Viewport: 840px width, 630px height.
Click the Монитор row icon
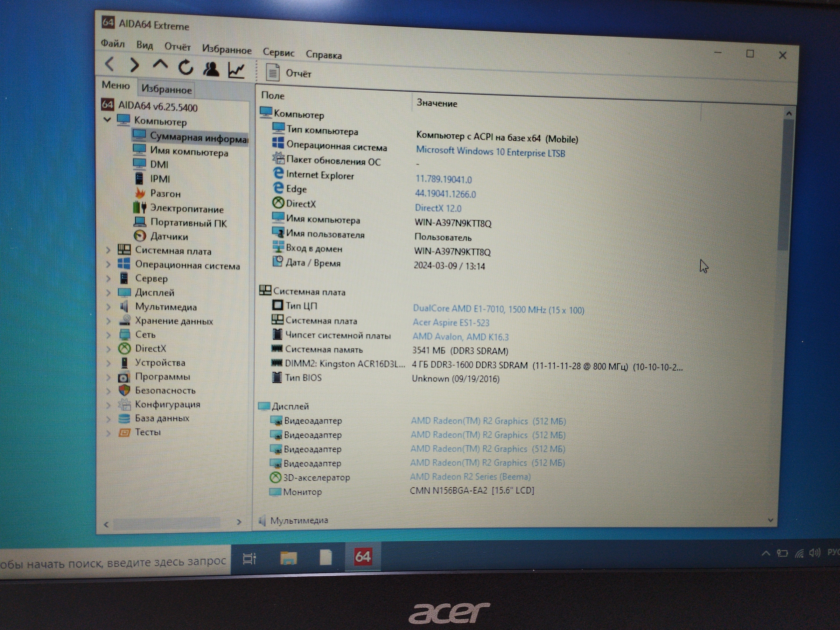pyautogui.click(x=275, y=491)
